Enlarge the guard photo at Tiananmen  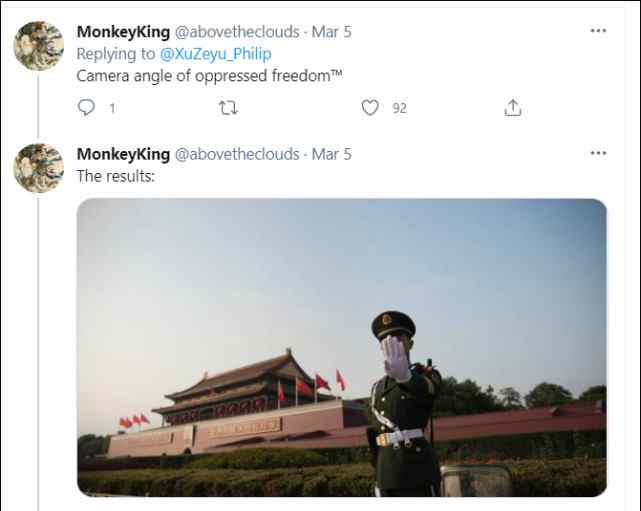342,347
